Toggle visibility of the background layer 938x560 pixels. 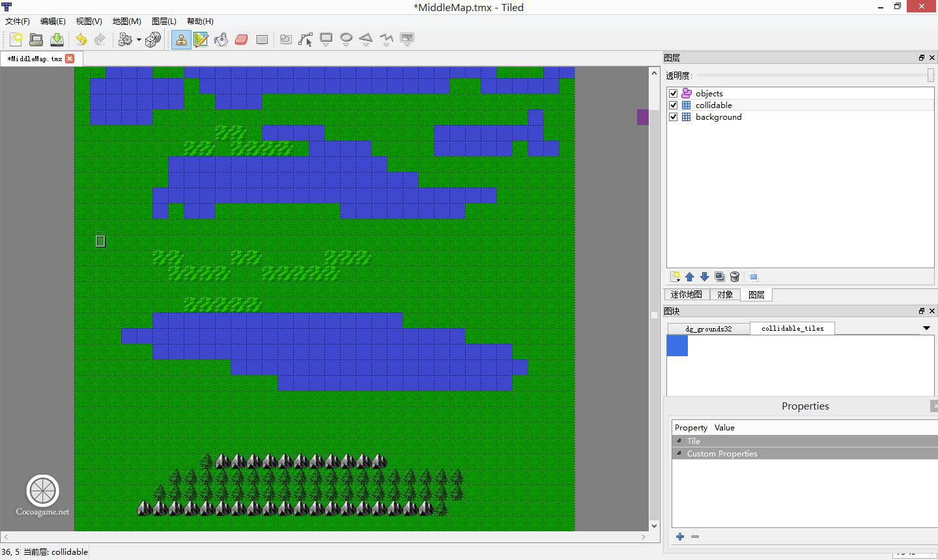point(674,117)
